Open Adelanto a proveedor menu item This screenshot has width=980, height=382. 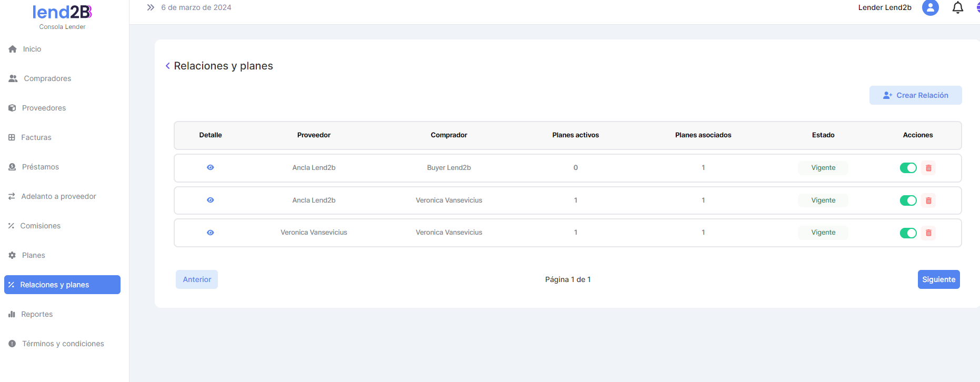point(58,196)
